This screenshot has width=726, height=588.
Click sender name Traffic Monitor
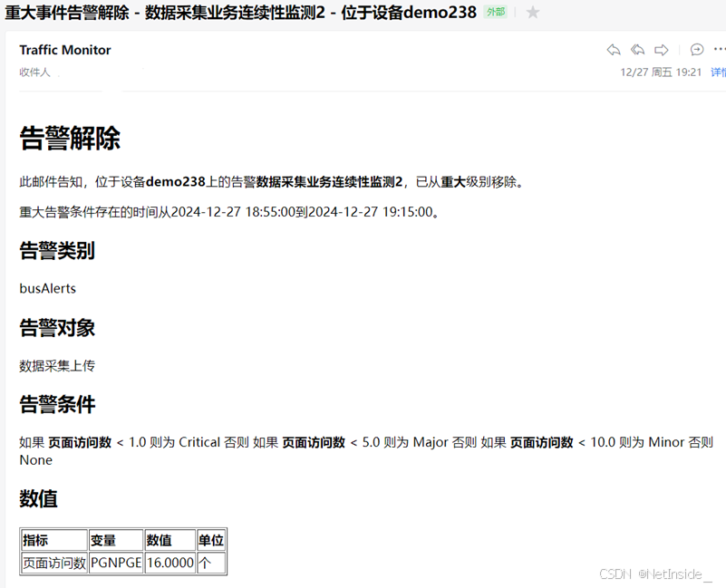(x=65, y=50)
